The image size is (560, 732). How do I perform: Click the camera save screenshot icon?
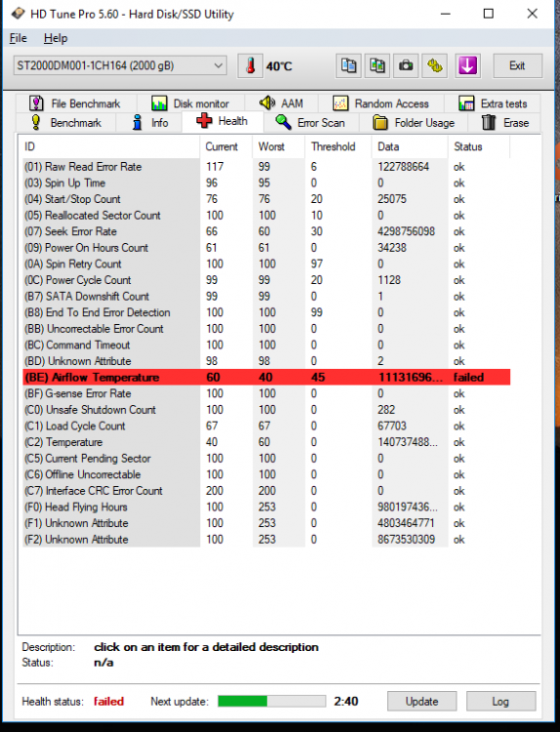[x=406, y=65]
